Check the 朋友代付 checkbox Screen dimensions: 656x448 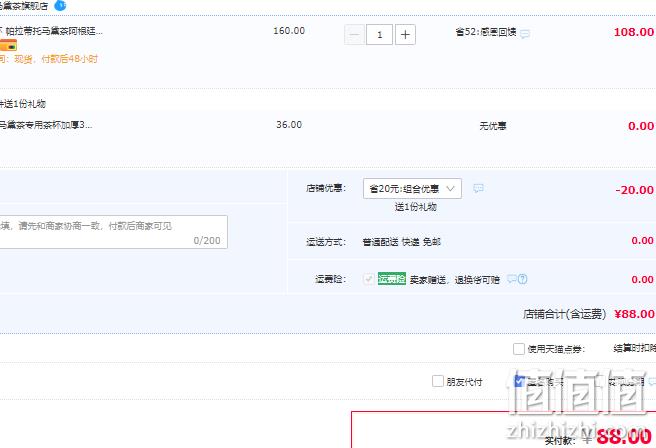438,381
